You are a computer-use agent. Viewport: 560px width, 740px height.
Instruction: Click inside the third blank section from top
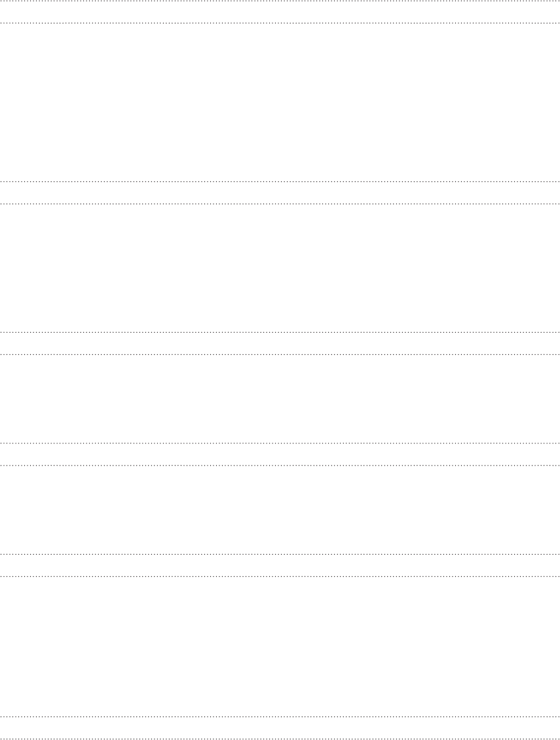(x=280, y=399)
